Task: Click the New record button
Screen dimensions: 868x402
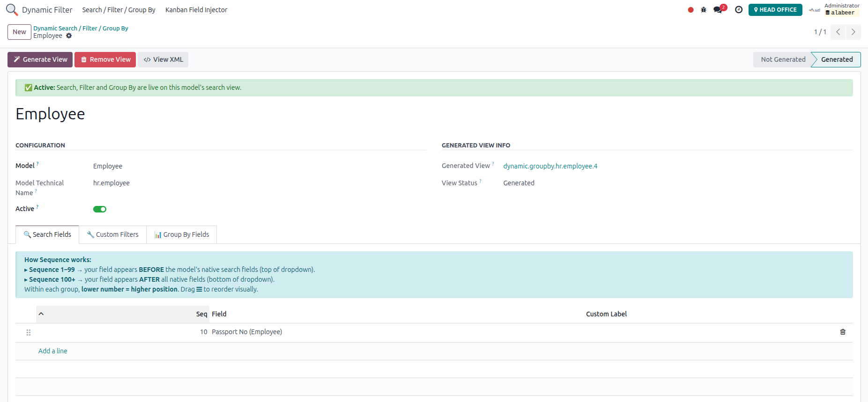Action: pos(19,32)
